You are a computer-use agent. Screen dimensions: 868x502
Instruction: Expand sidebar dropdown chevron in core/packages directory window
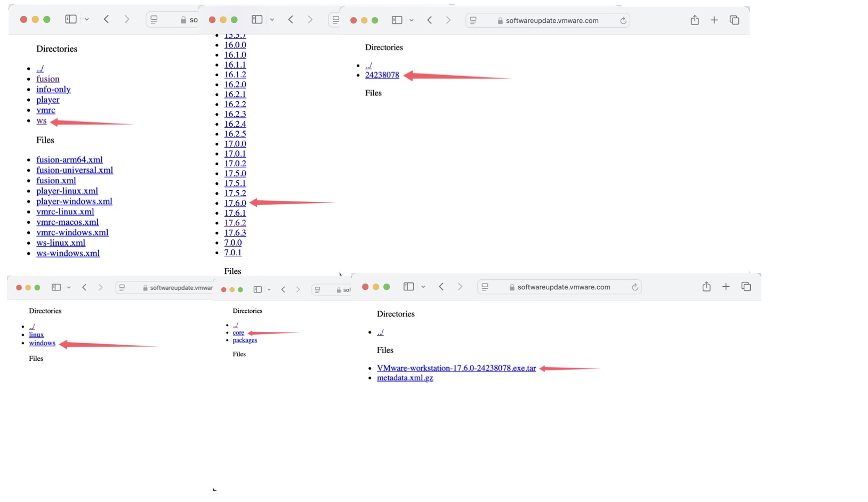(x=269, y=289)
